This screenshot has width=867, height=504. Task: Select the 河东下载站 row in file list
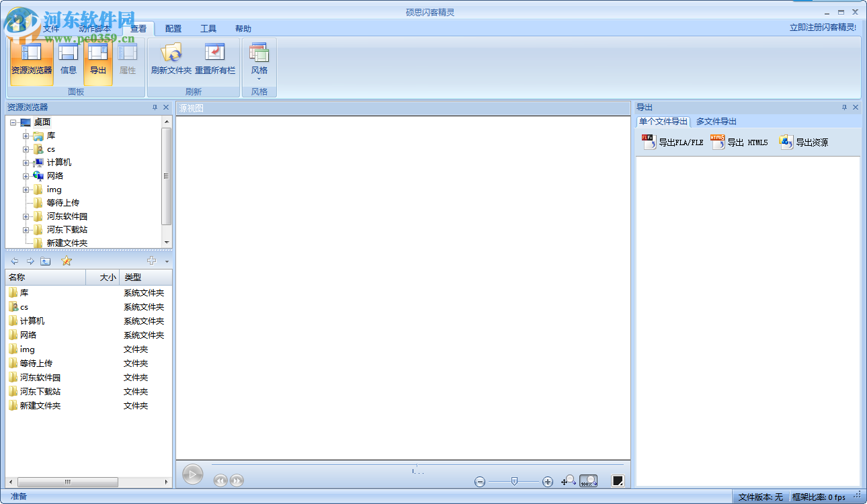[x=89, y=392]
